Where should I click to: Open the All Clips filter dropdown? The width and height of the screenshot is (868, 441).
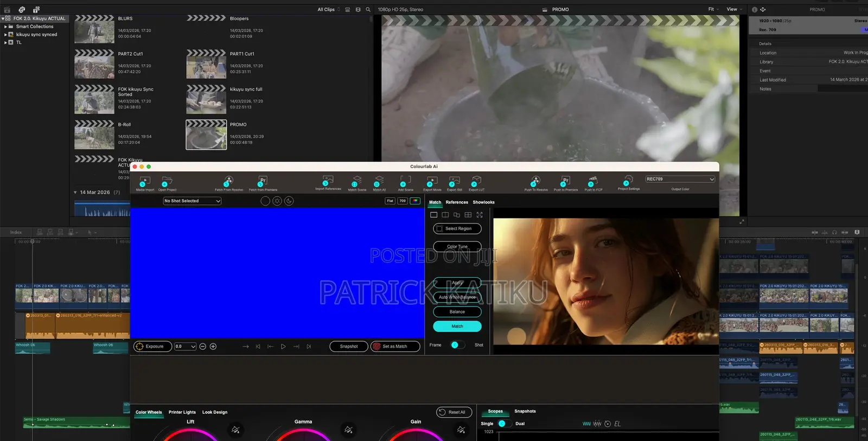click(x=329, y=9)
